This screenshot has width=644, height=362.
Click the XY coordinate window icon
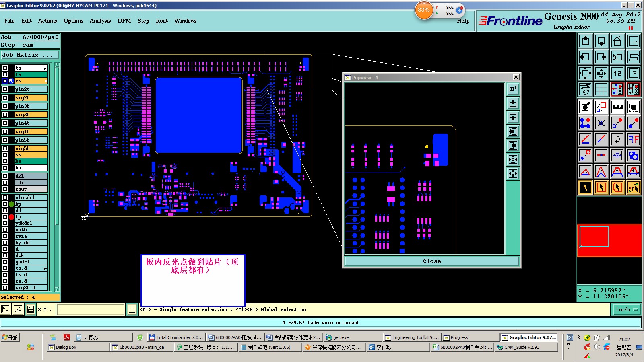(634, 41)
